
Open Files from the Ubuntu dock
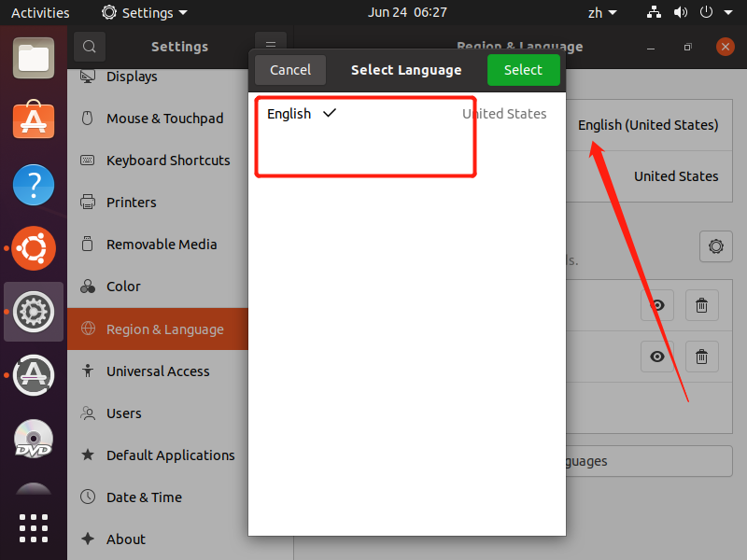coord(34,58)
